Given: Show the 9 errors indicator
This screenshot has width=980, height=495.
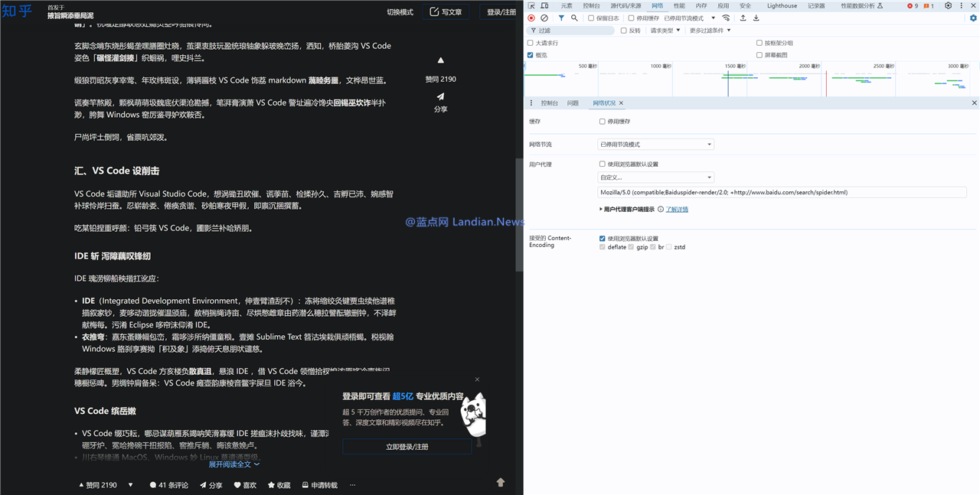Looking at the screenshot, I should tap(913, 5).
